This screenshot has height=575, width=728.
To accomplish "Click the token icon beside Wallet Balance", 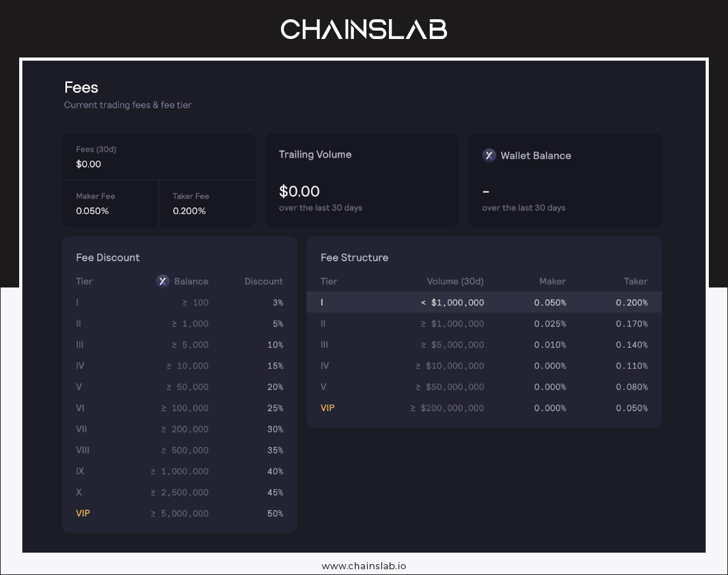I will coord(489,155).
